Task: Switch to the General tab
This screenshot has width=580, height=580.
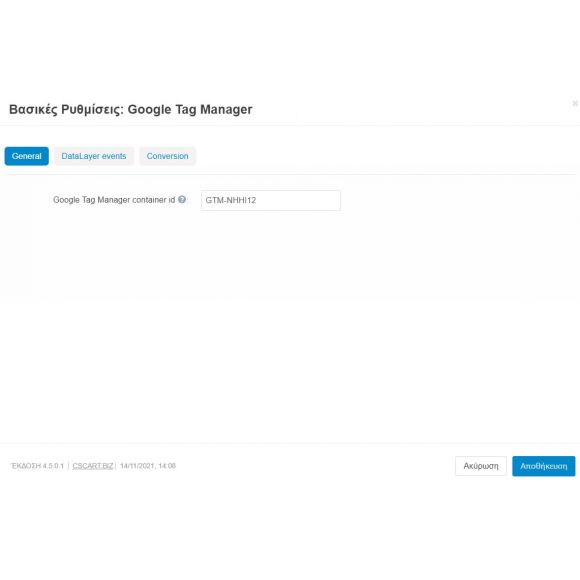Action: point(27,156)
